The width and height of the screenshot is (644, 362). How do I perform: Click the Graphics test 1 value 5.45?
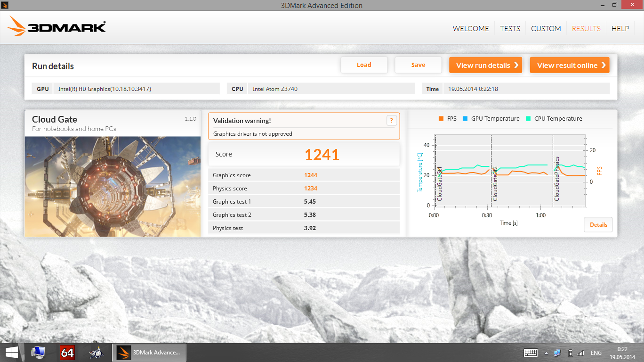[x=310, y=202]
